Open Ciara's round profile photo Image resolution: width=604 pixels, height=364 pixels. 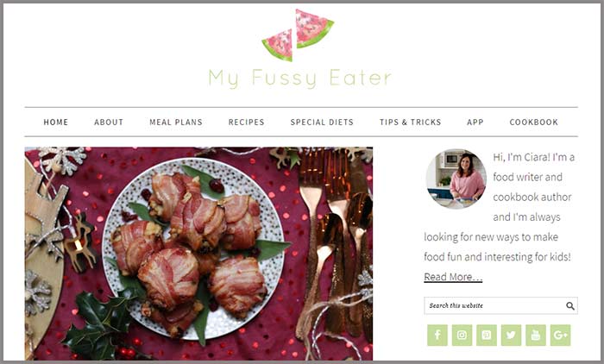pyautogui.click(x=456, y=179)
